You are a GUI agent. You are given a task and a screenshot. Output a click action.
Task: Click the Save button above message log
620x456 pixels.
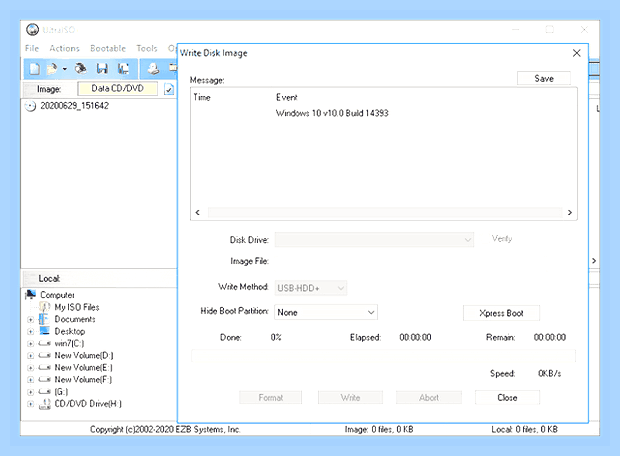(x=544, y=78)
